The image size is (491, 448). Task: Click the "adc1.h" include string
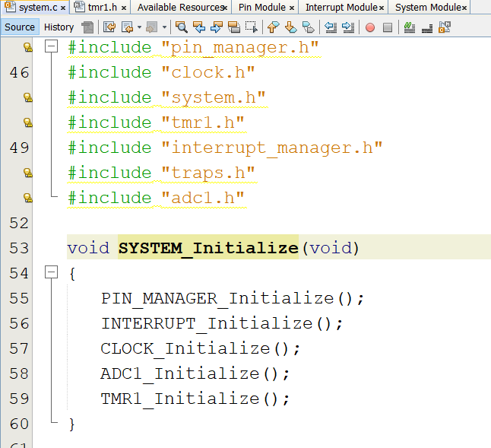tap(203, 198)
